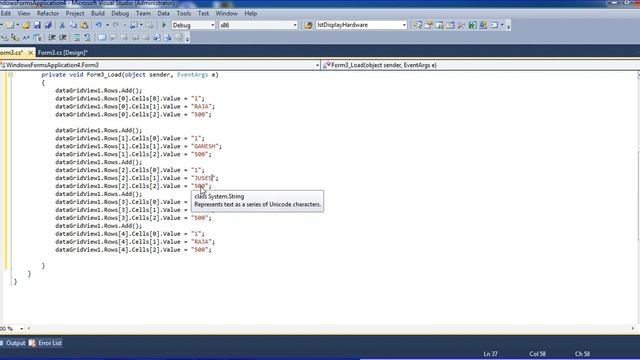Click the green Extension Manager icon
The image size is (640, 360).
472,25
